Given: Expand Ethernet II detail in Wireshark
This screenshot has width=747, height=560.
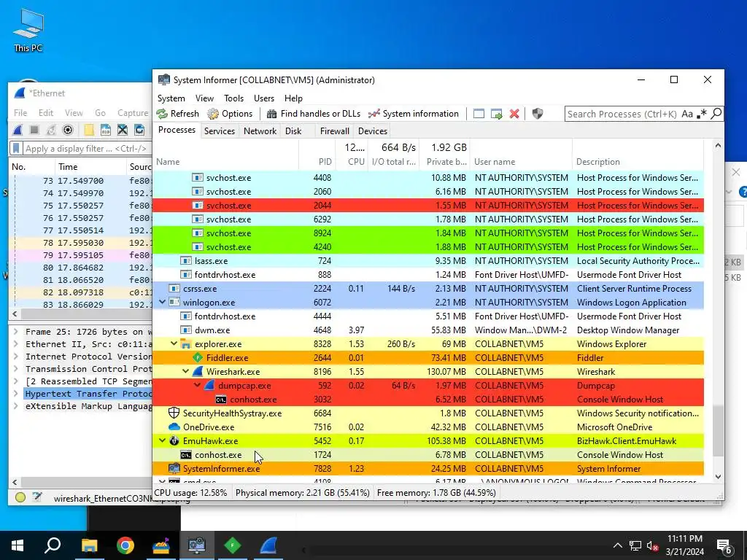Looking at the screenshot, I should click(x=16, y=344).
